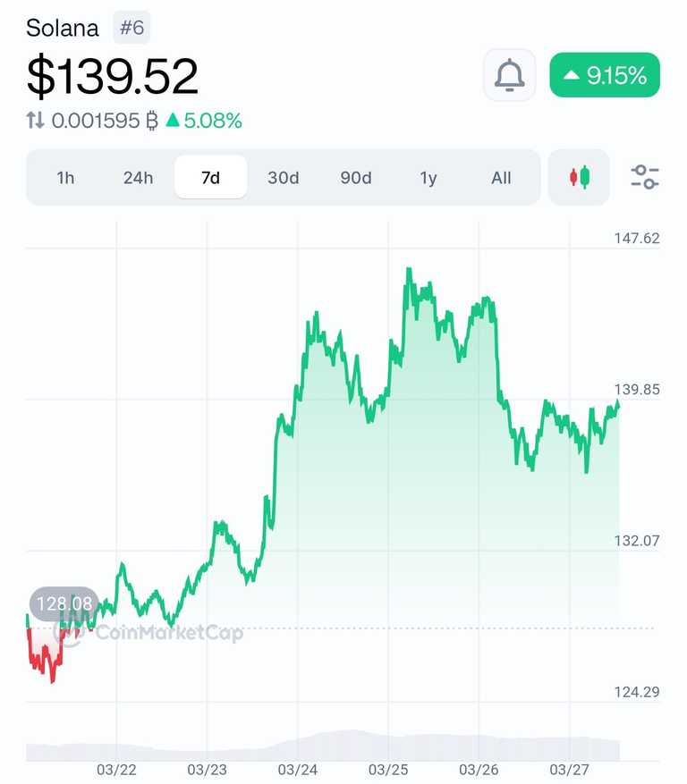This screenshot has width=687, height=784.
Task: Tap the $139.52 price value
Action: (113, 77)
